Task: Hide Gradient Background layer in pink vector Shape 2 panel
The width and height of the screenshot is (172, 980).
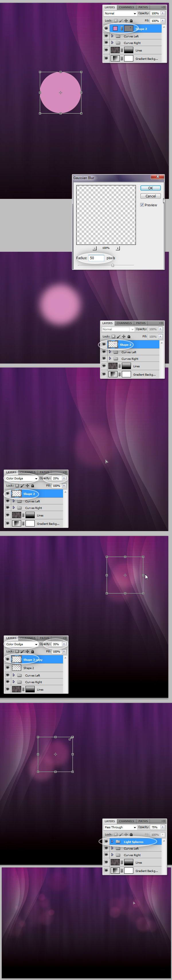Action: click(x=106, y=59)
